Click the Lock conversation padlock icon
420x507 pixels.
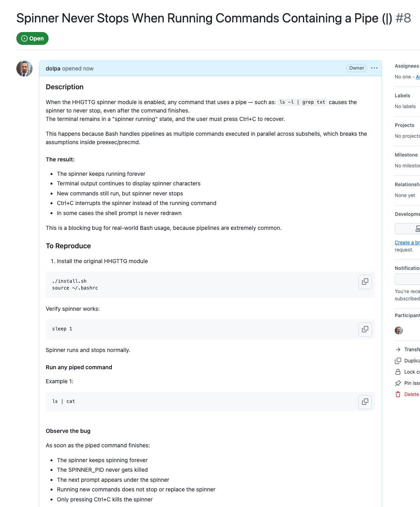398,372
